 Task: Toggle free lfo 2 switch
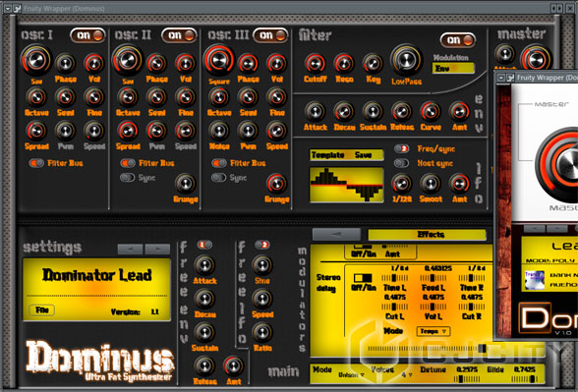pyautogui.click(x=262, y=245)
